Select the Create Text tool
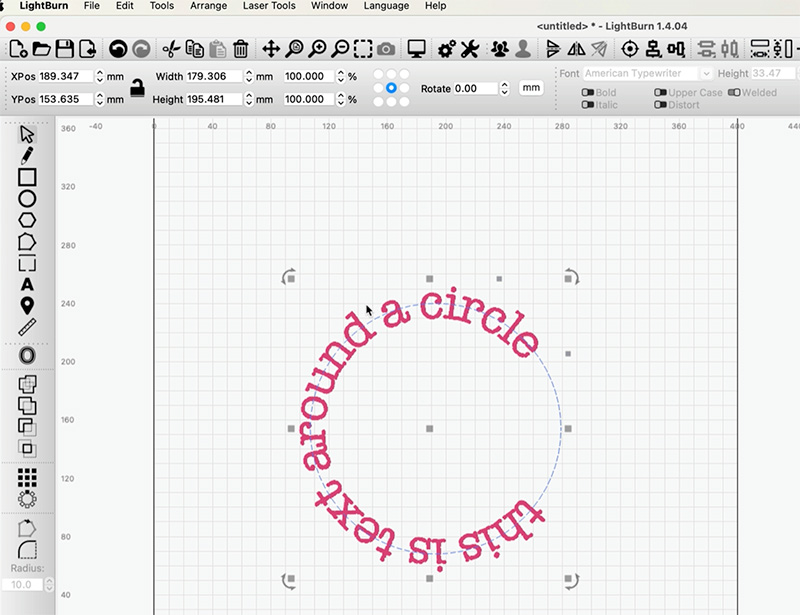 pos(27,285)
